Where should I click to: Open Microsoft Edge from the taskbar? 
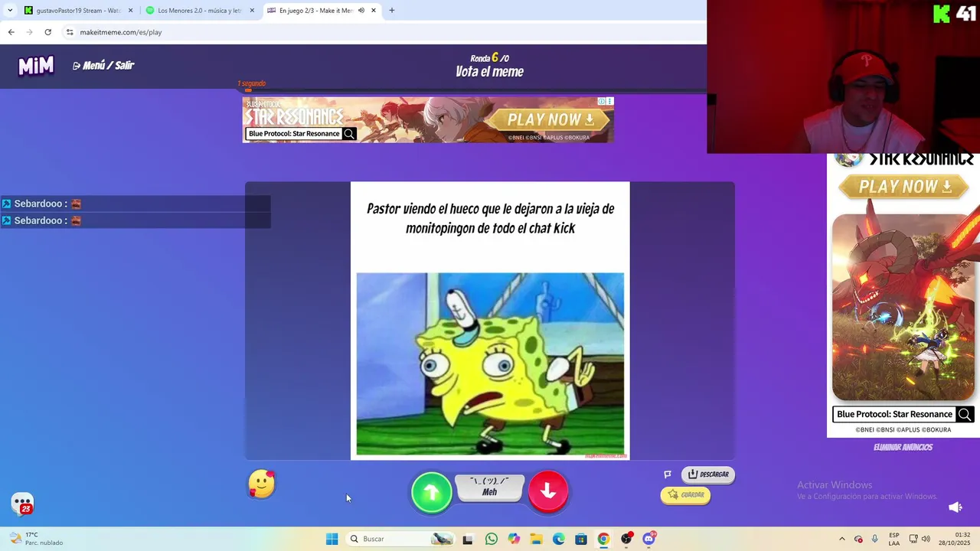(559, 539)
